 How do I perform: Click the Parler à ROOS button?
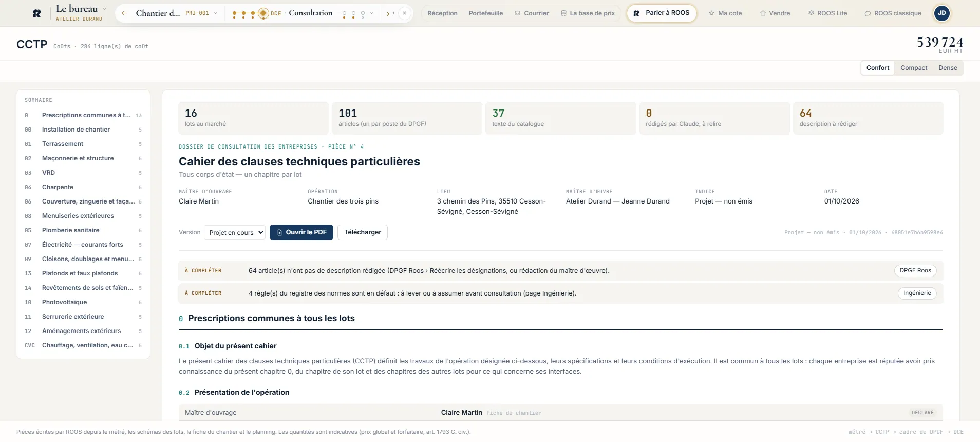click(662, 13)
